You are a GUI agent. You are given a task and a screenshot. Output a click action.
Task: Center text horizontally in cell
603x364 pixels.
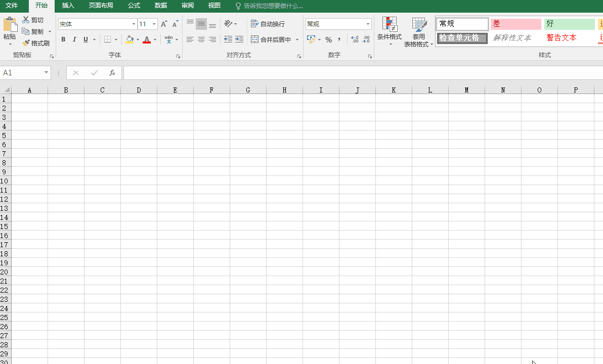coord(201,39)
